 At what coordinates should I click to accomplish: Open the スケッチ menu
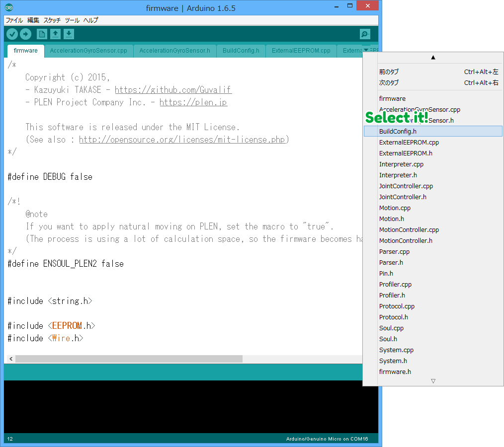coord(52,20)
